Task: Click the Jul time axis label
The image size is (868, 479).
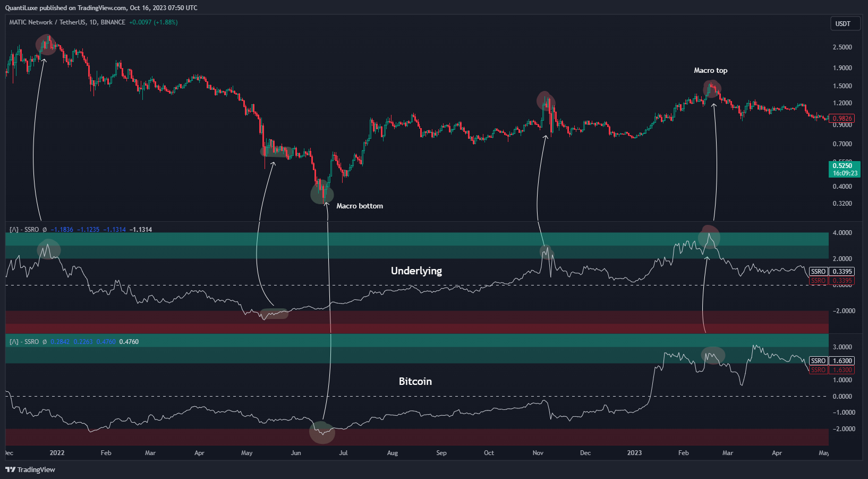Action: coord(343,453)
